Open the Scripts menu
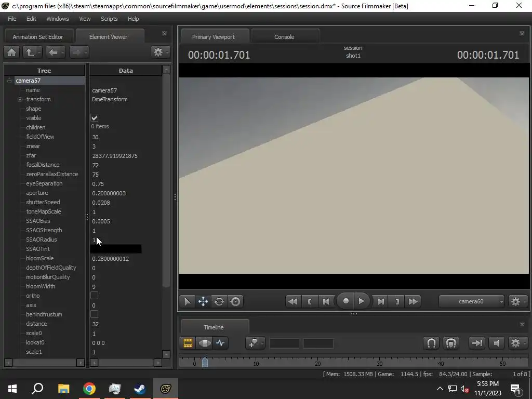Image resolution: width=532 pixels, height=399 pixels. tap(109, 19)
